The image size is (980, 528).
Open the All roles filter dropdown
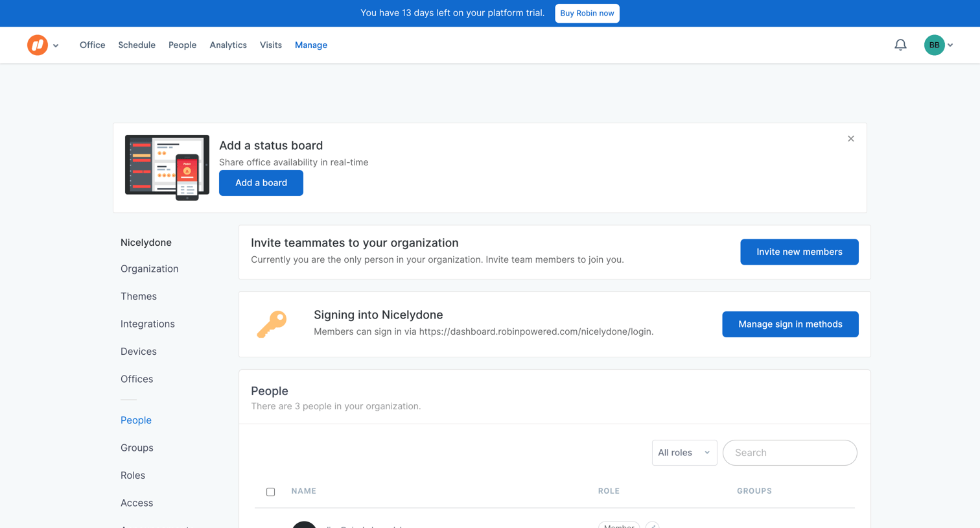point(684,453)
